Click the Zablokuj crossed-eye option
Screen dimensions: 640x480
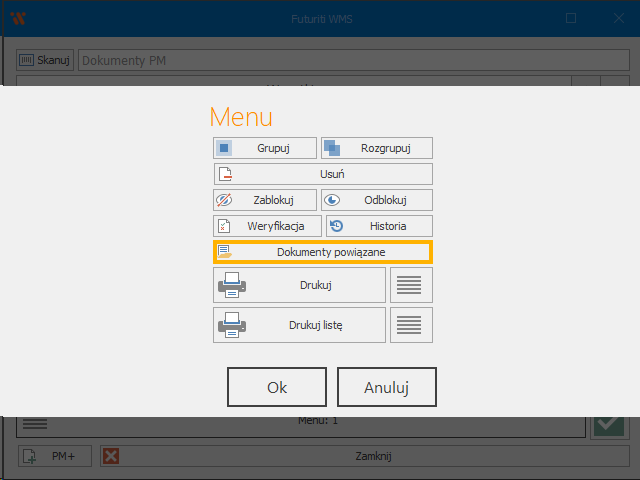(265, 200)
